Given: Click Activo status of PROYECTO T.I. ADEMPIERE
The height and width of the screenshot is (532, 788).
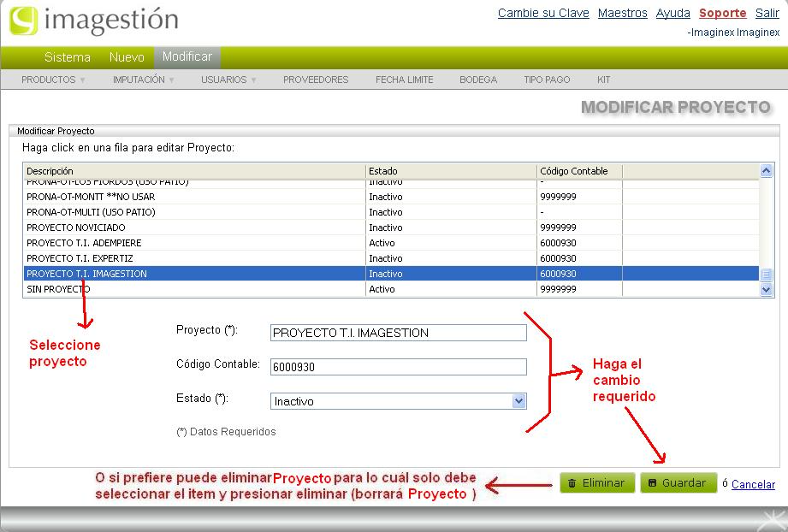Looking at the screenshot, I should 382,243.
